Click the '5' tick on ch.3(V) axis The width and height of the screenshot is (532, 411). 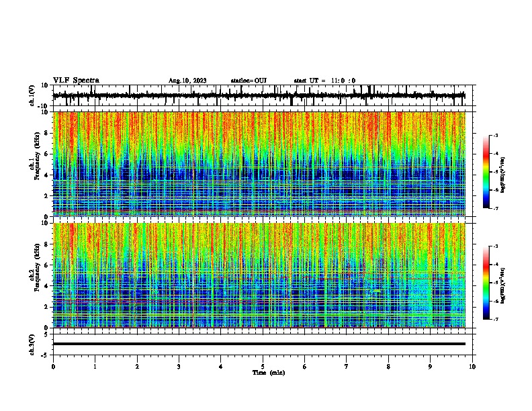tap(46, 334)
